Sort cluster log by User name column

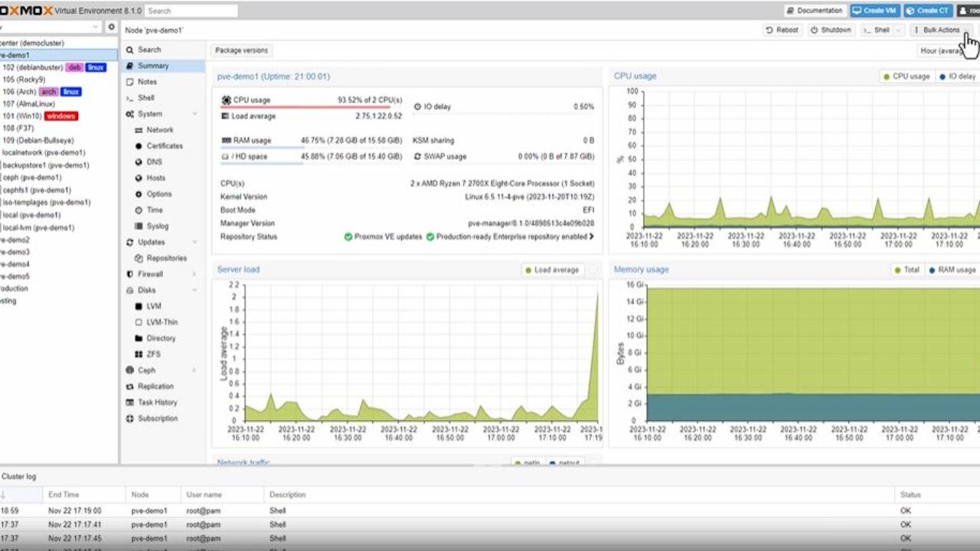(x=222, y=494)
